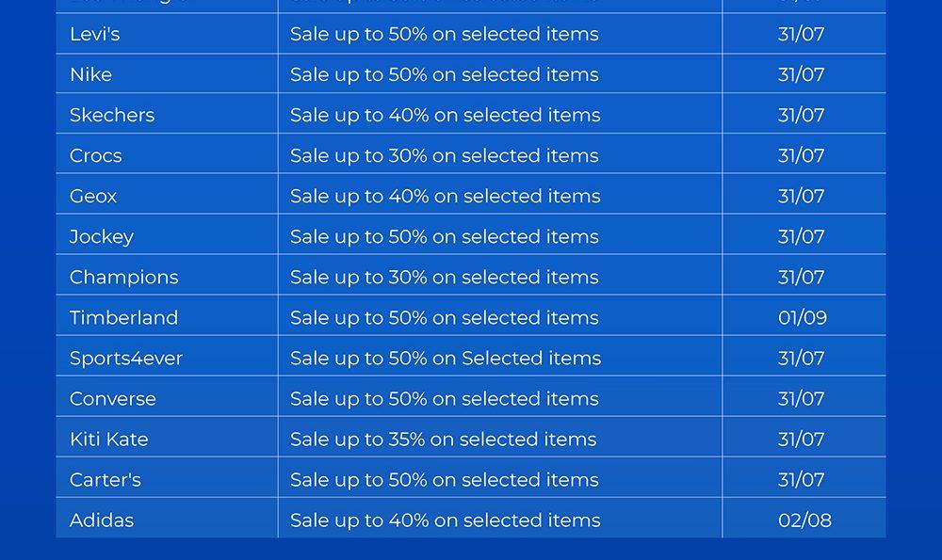
Task: Select Adidas's 02/08 end date
Action: (804, 520)
